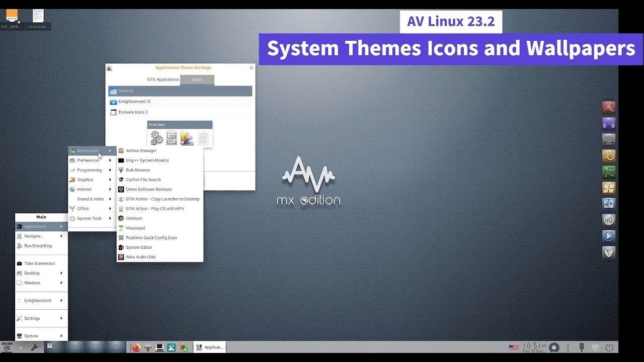Expand the Enlightenment submenu in Main
This screenshot has width=644, height=362.
coord(41,301)
